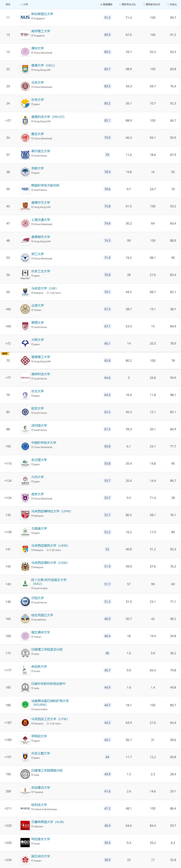
Task: Sort by 综合得分 column header
Action: 106,5
